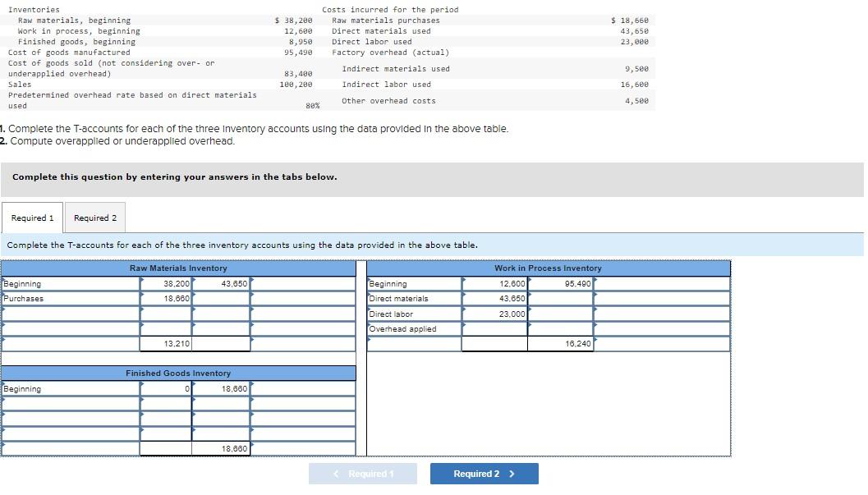Click the 18,660 Finished Goods credit total cell

pos(222,448)
